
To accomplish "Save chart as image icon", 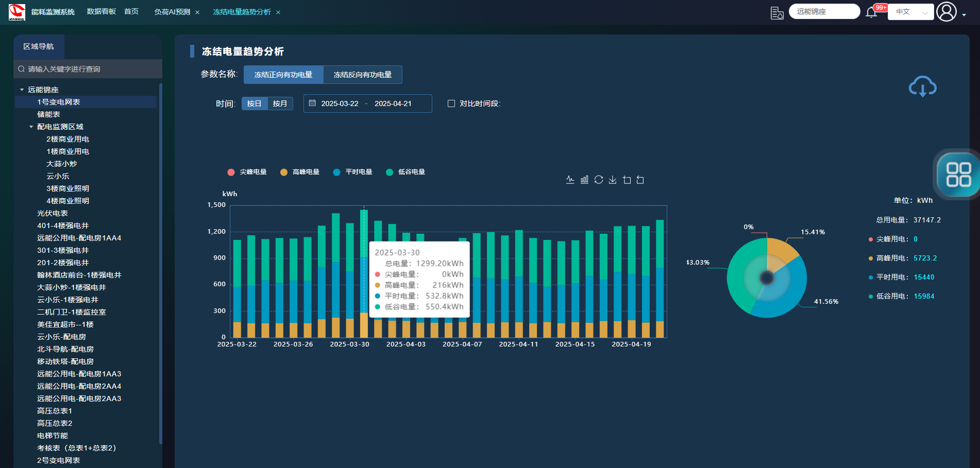I will tap(613, 180).
